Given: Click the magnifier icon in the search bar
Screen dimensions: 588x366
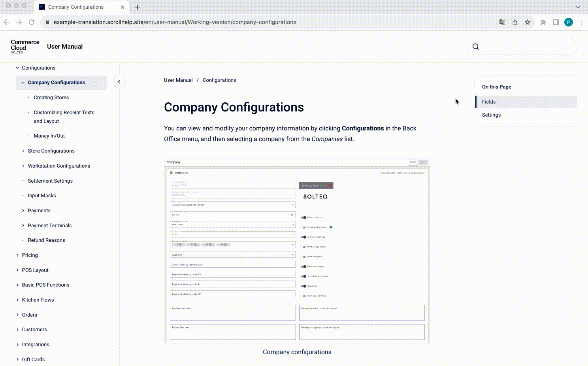Looking at the screenshot, I should click(x=475, y=46).
